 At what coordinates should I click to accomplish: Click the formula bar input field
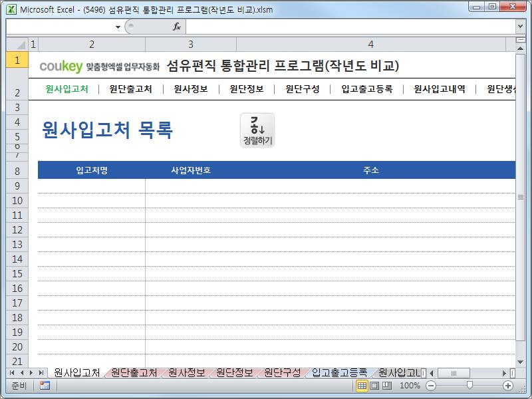[x=351, y=27]
